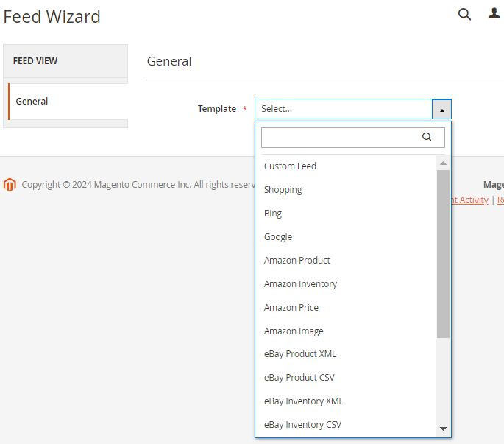Click the dropdown list scrollbar thumb
Screen dimensions: 504x444
[443, 254]
